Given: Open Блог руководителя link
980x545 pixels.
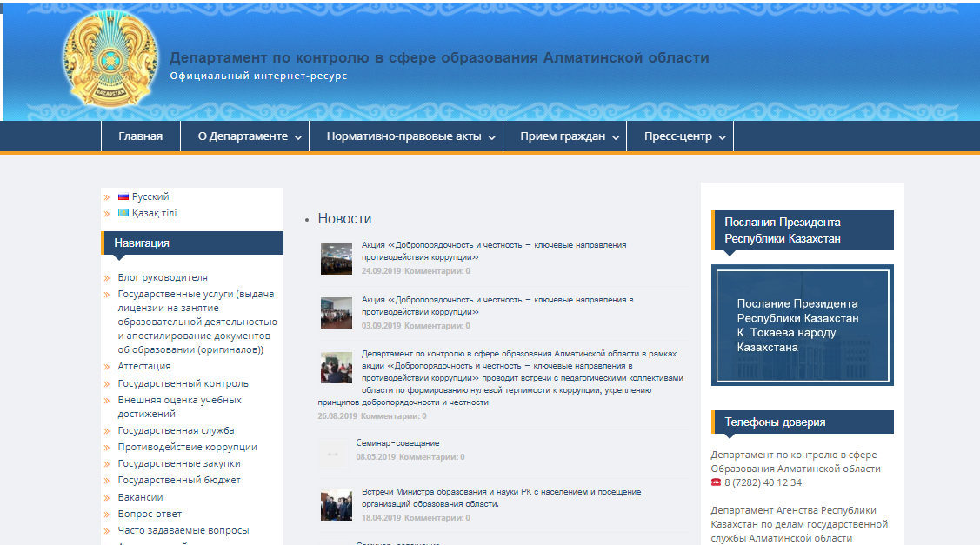Looking at the screenshot, I should click(163, 277).
